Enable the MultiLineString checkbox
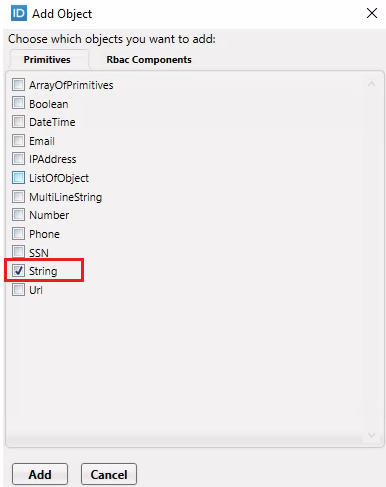The height and width of the screenshot is (487, 386). (x=18, y=196)
